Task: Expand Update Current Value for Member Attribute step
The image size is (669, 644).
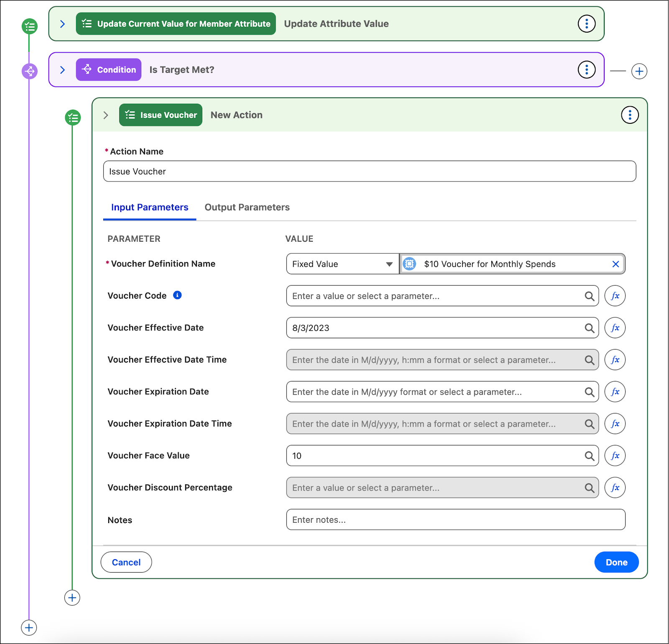Action: coord(62,24)
